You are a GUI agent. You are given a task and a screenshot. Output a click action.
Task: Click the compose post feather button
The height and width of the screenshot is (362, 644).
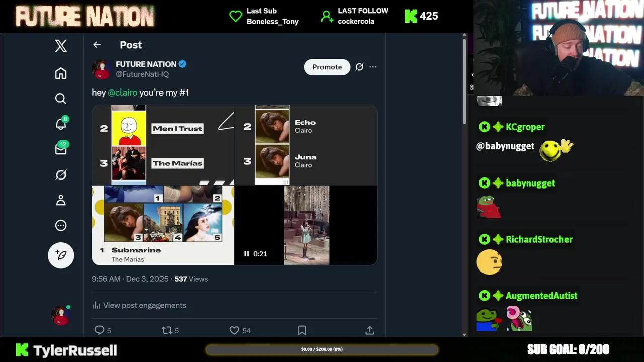point(61,255)
